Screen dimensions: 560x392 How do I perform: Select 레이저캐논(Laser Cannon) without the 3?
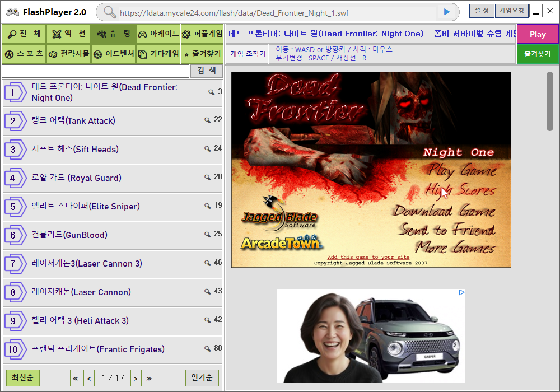tap(113, 293)
